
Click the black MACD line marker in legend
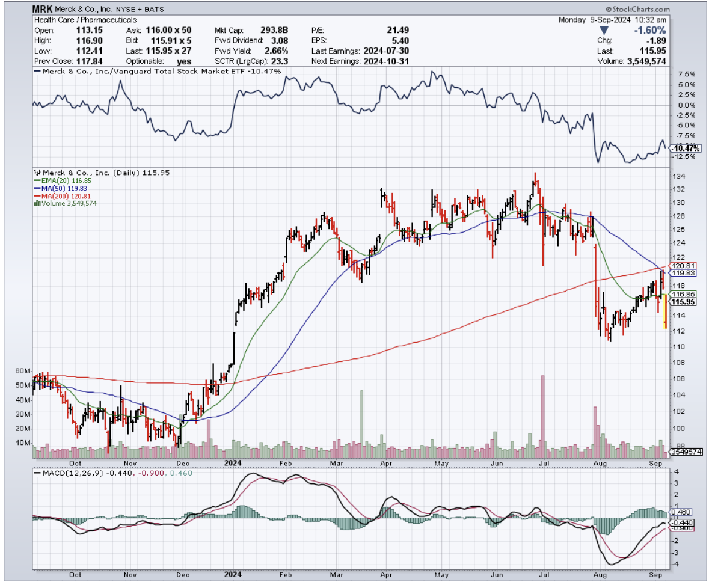point(38,474)
